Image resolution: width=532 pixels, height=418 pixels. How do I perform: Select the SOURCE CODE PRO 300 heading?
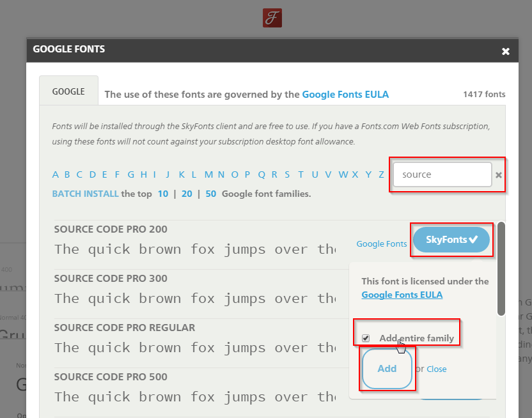[111, 278]
